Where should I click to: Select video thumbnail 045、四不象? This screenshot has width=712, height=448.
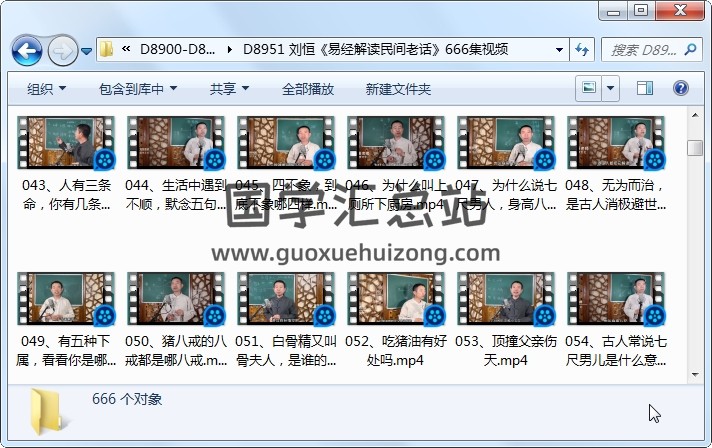click(286, 143)
